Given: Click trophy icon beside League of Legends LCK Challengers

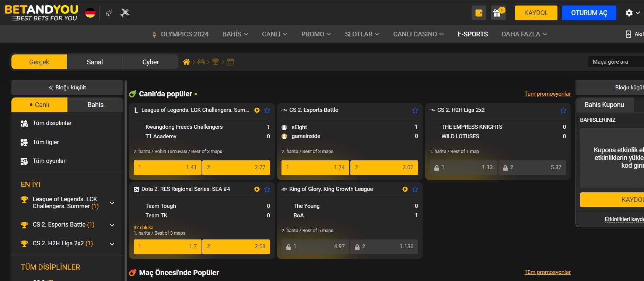Looking at the screenshot, I should [x=24, y=200].
